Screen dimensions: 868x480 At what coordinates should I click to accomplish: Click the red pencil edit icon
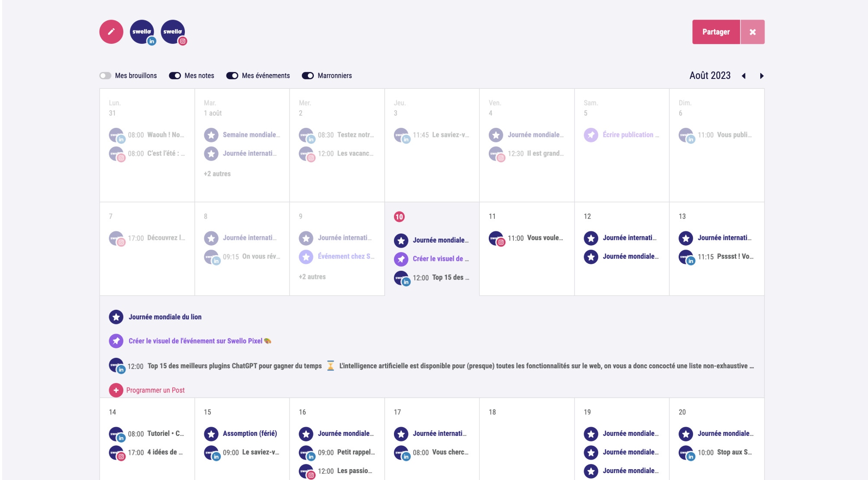pos(111,32)
